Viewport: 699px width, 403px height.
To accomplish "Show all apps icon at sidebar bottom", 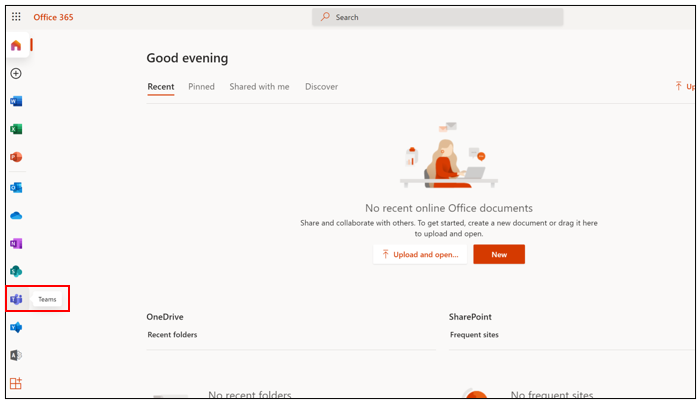I will (16, 383).
